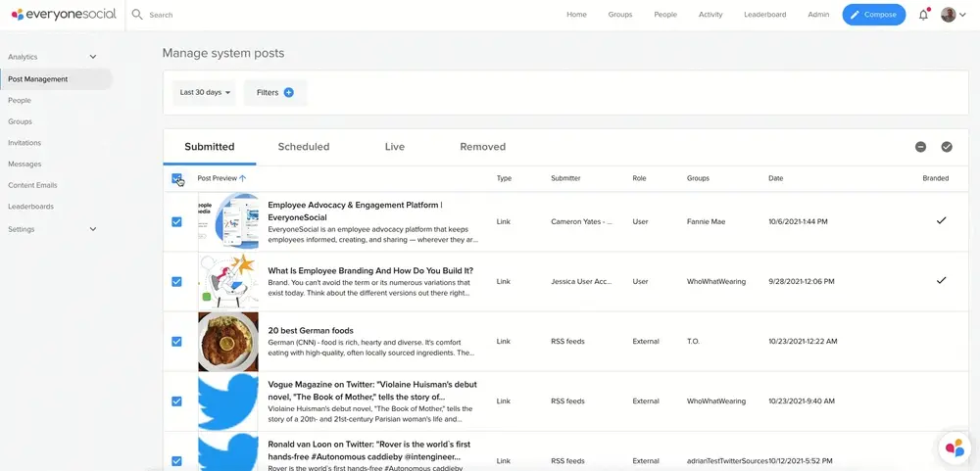
Task: Toggle the select-all posts checkbox
Action: [176, 178]
